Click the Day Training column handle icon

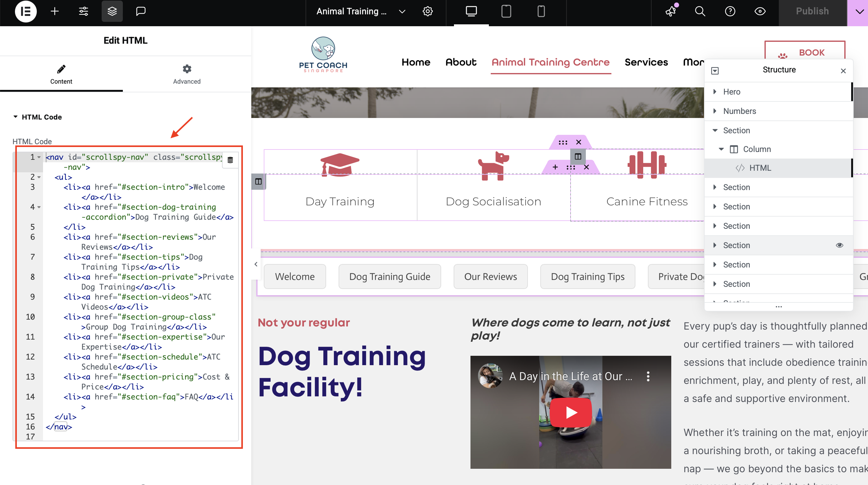(258, 181)
